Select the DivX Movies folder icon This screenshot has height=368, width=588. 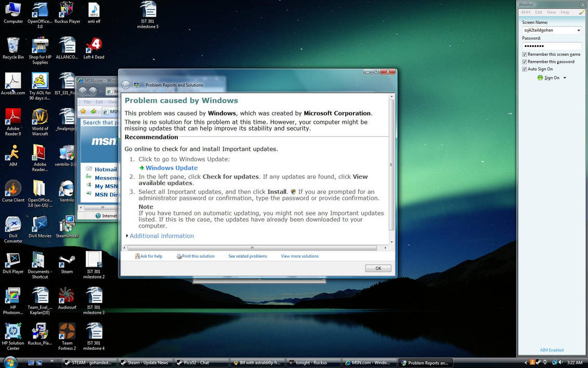pos(40,227)
